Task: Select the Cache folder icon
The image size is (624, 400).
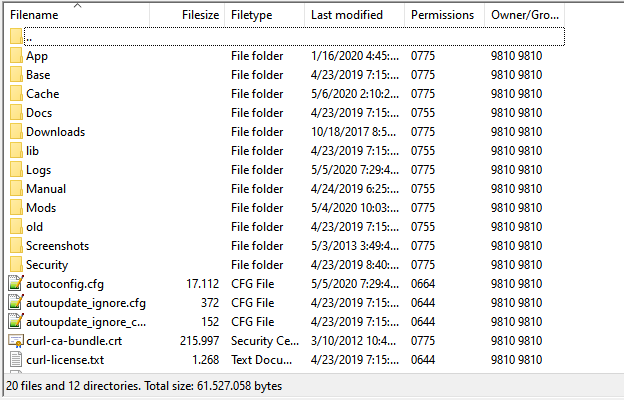Action: pos(15,94)
